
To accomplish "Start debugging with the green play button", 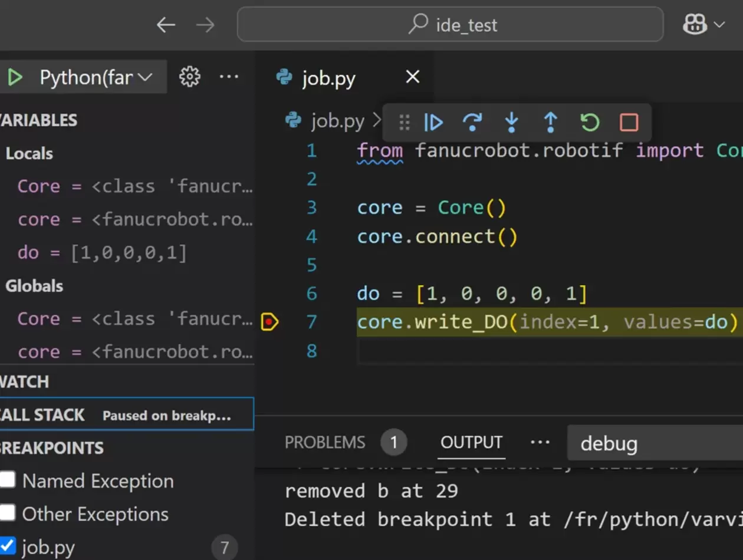I will pos(15,77).
